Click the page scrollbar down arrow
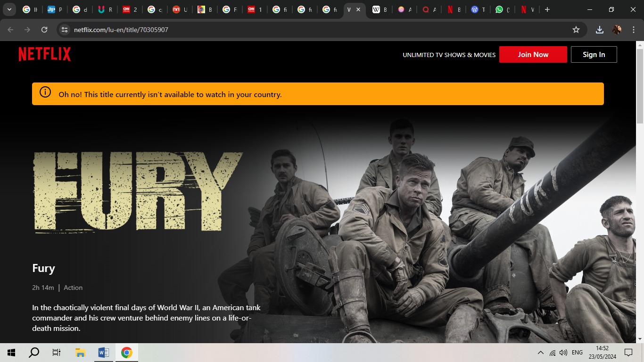The height and width of the screenshot is (362, 644). click(640, 338)
